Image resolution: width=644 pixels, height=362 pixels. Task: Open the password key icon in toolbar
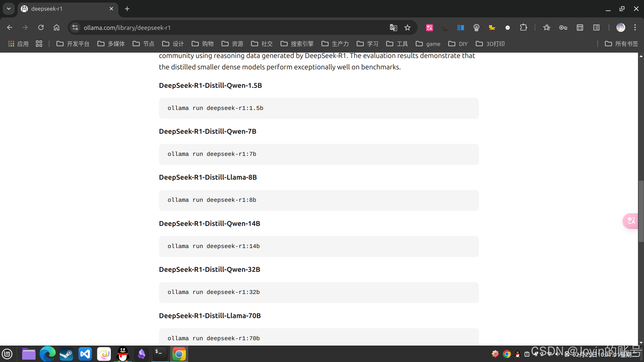[563, 27]
